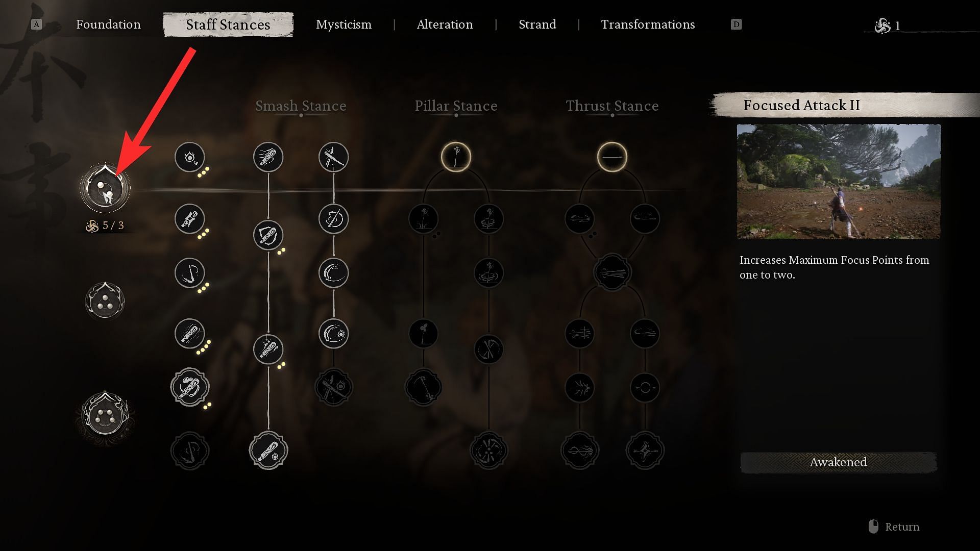Image resolution: width=980 pixels, height=551 pixels.
Task: Switch to the Mysticism tab
Action: (344, 24)
